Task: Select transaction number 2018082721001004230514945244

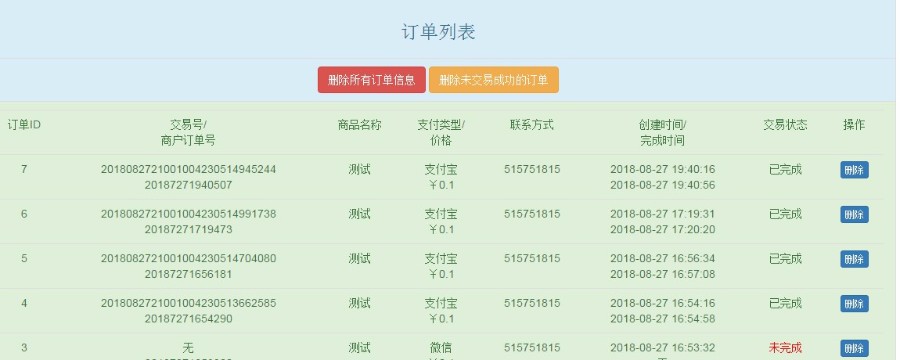Action: pyautogui.click(x=188, y=169)
